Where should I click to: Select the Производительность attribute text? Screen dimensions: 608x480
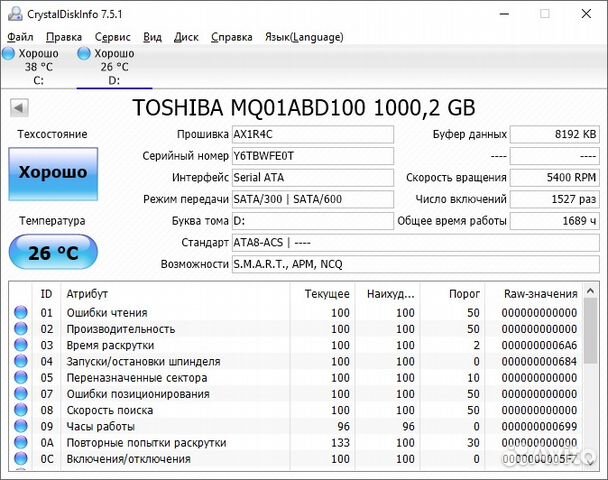coord(121,329)
